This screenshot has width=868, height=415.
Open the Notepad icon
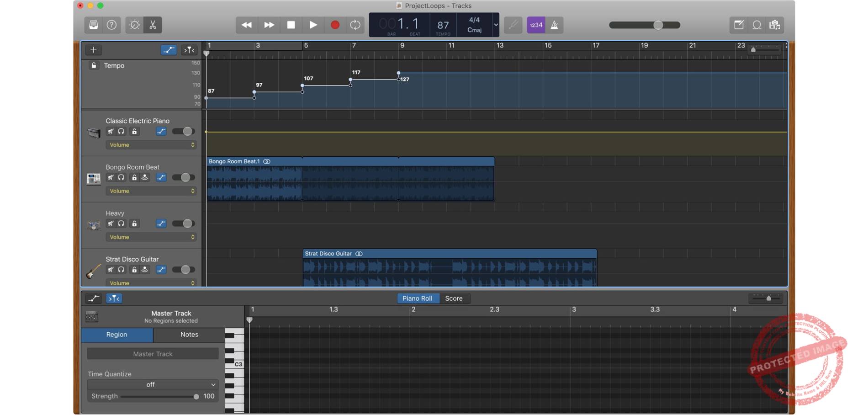tap(738, 25)
